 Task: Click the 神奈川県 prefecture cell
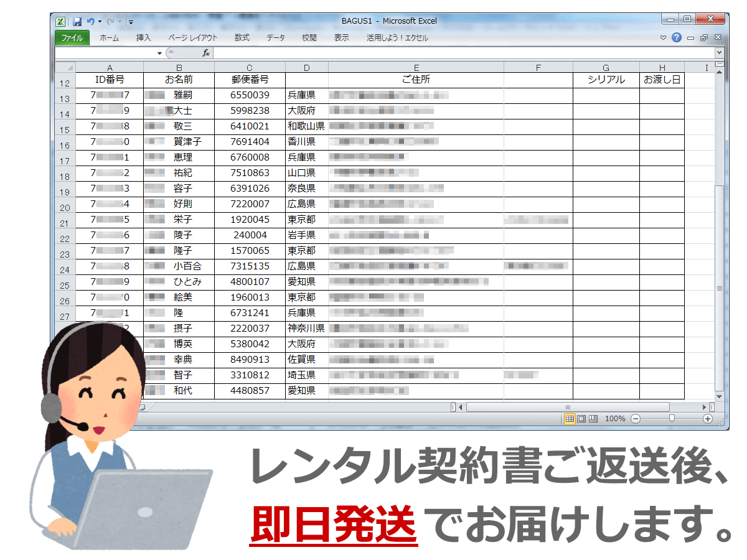(x=307, y=329)
